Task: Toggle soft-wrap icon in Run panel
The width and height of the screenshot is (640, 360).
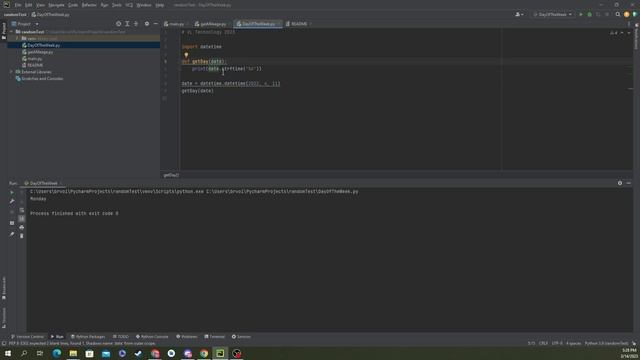Action: pos(22,210)
